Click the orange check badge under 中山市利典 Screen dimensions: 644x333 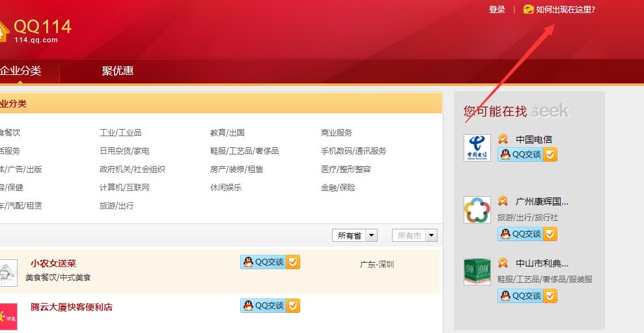click(x=550, y=296)
